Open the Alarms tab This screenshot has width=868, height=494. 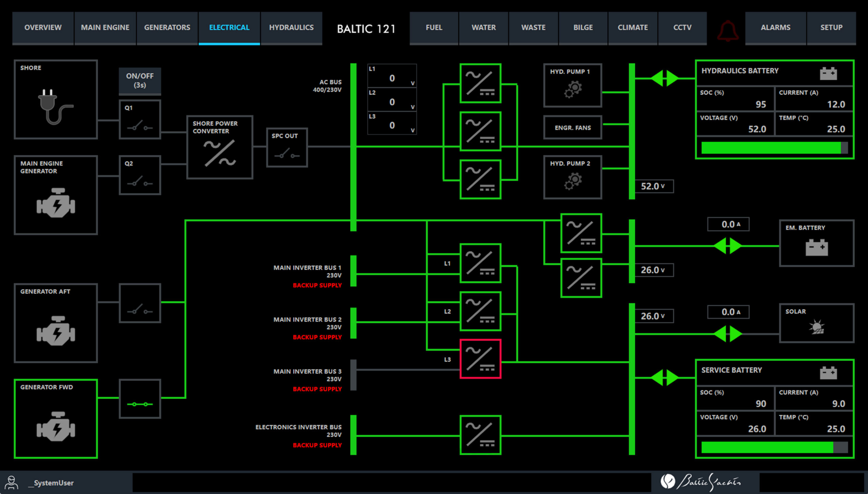pyautogui.click(x=775, y=27)
